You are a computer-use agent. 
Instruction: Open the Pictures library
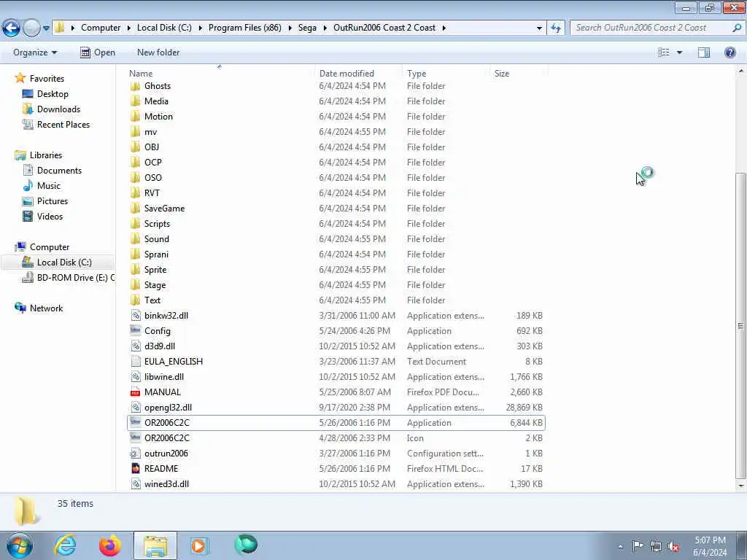coord(53,201)
